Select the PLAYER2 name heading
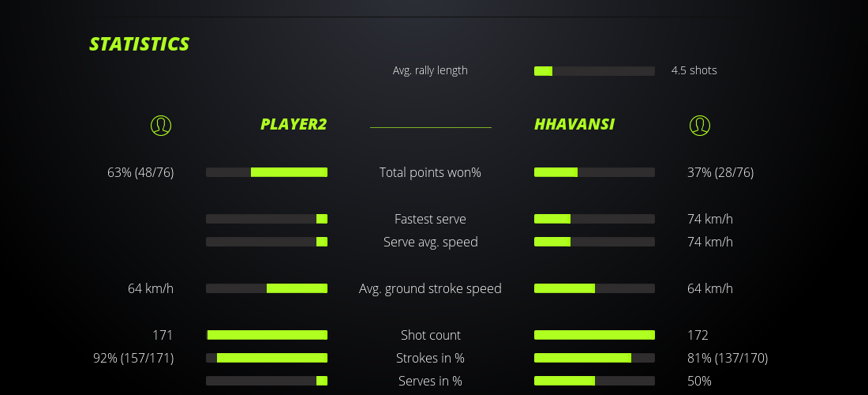This screenshot has height=395, width=868. click(x=294, y=124)
